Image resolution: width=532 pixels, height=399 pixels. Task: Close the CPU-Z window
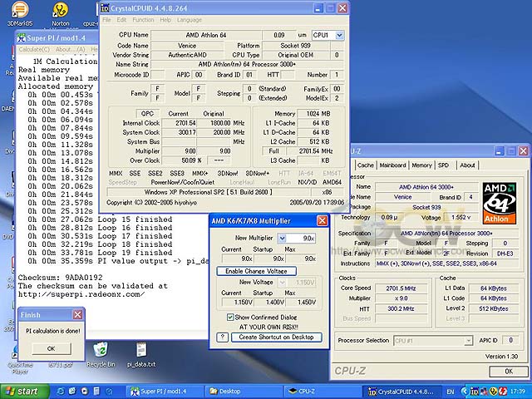pos(523,151)
